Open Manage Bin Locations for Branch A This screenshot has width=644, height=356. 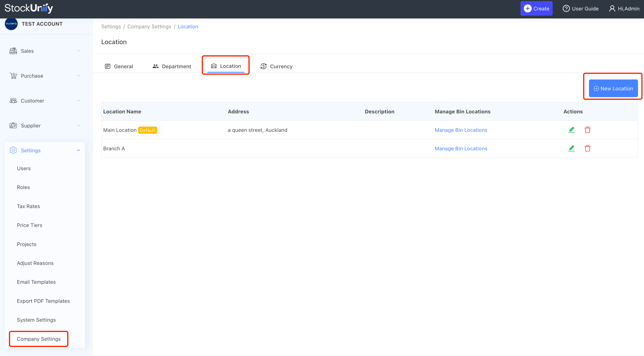click(x=461, y=149)
